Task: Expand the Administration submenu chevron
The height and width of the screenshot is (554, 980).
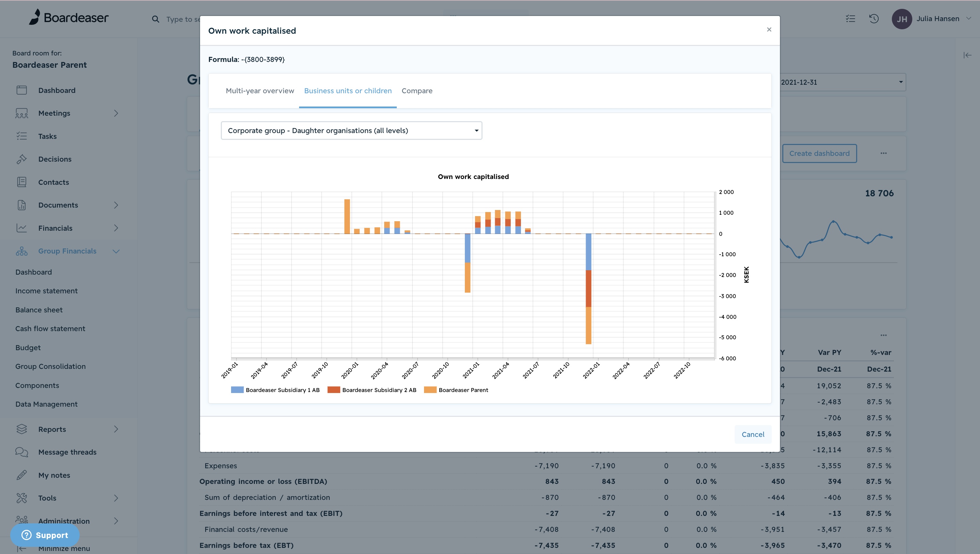Action: click(116, 521)
